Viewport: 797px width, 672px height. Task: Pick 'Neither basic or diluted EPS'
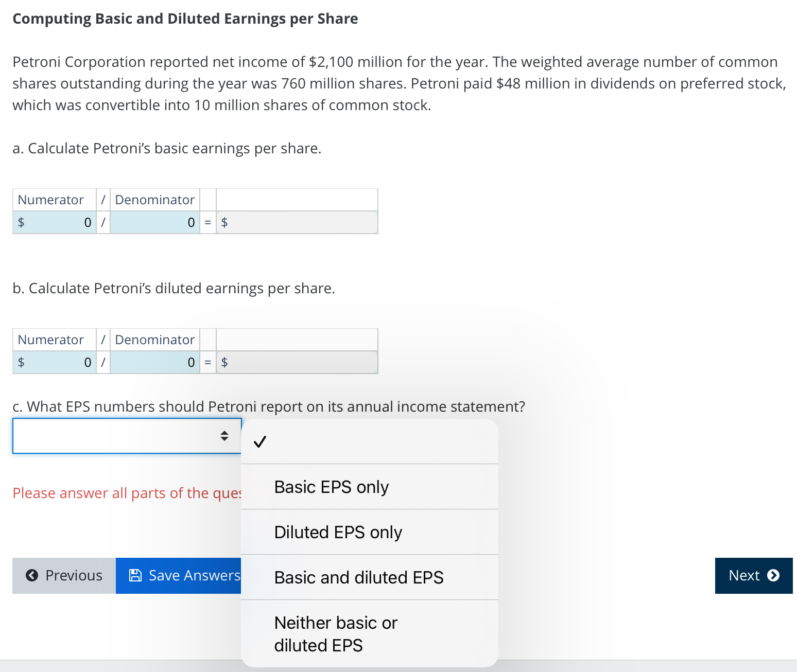[335, 633]
